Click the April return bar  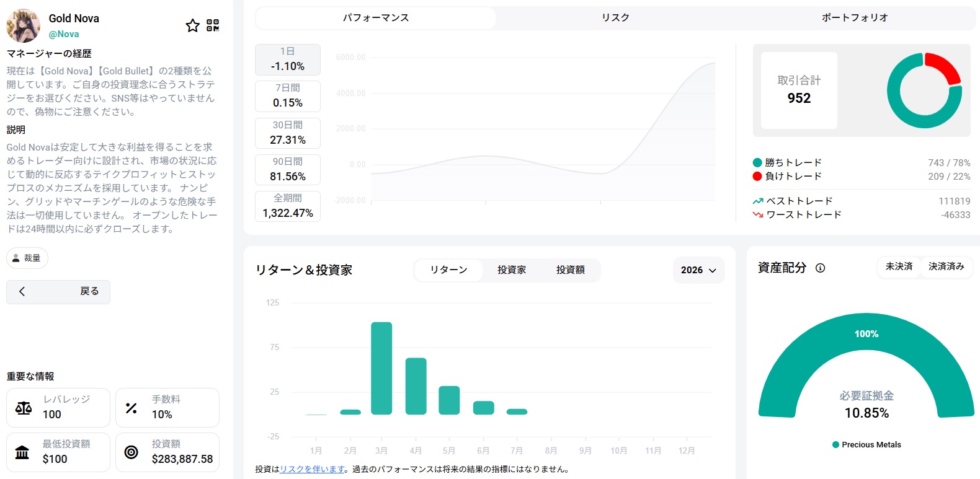coord(416,386)
